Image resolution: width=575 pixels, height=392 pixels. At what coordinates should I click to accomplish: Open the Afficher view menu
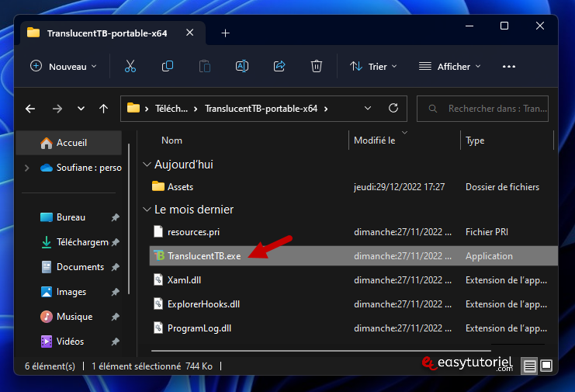[x=449, y=67]
